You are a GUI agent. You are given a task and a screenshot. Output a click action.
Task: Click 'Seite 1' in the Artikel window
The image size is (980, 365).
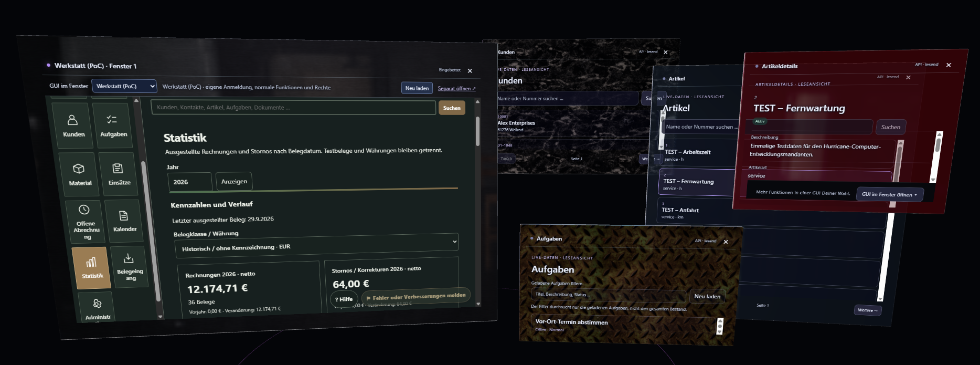tap(762, 305)
